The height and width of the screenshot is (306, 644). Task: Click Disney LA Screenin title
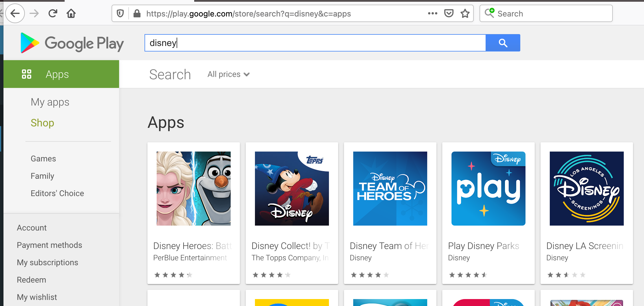tap(585, 246)
